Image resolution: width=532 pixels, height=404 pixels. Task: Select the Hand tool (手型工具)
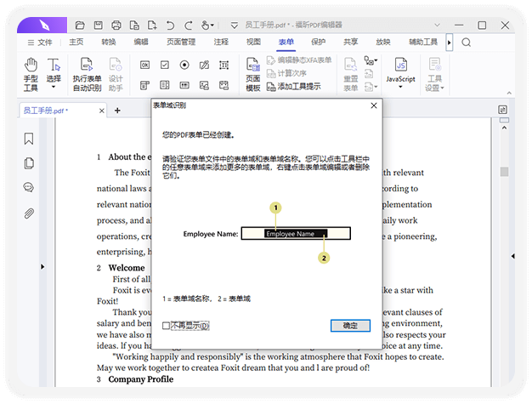31,75
